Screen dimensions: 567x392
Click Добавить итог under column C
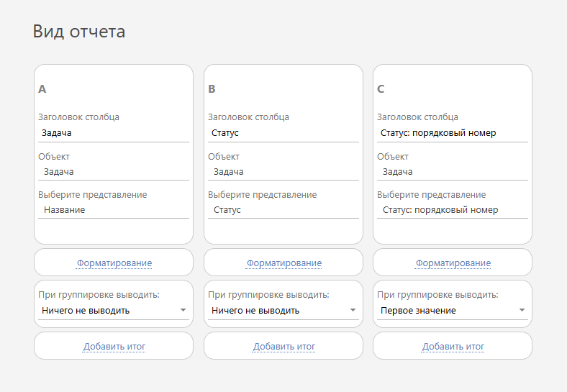pos(453,347)
